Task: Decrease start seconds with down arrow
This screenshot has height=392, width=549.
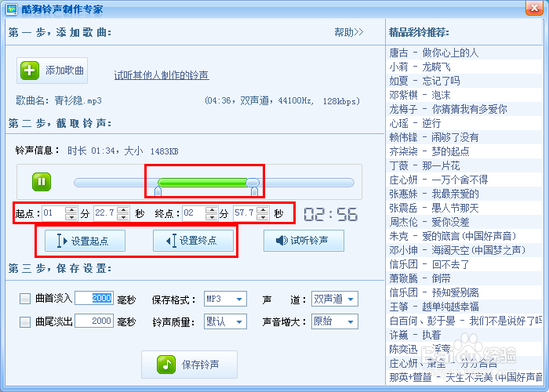Action: coord(123,217)
